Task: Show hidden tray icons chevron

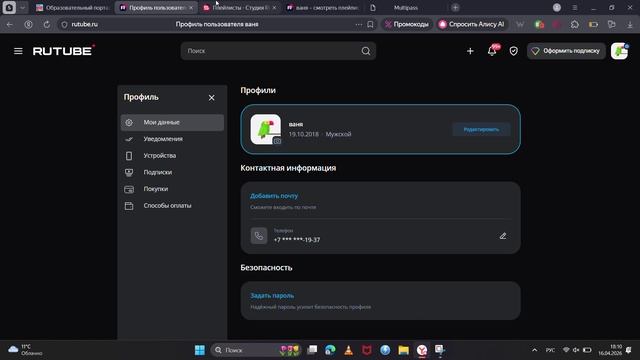Action: 534,350
